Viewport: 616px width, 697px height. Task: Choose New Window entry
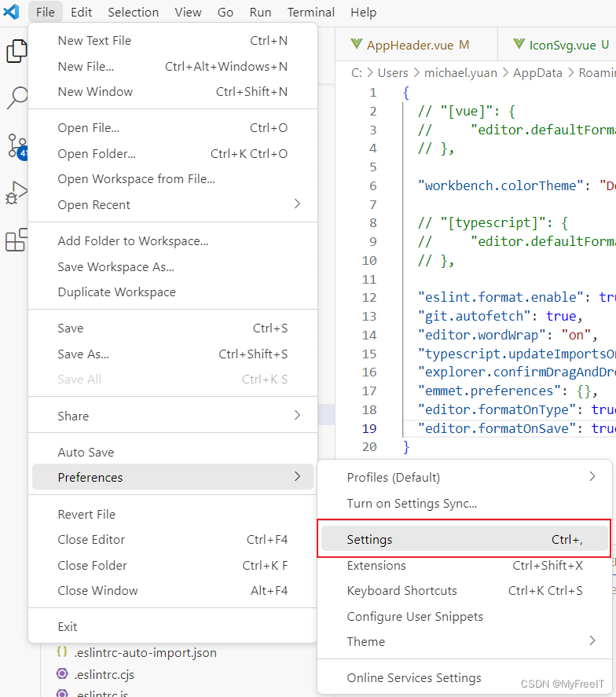(173, 92)
